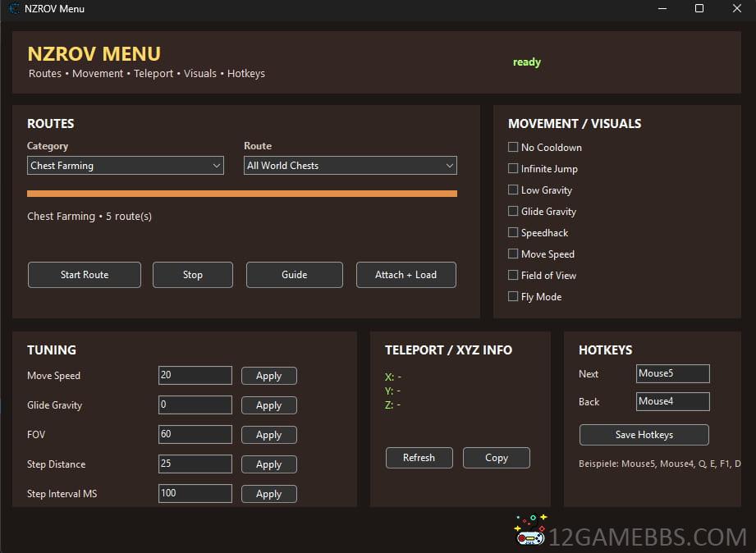The height and width of the screenshot is (553, 756).
Task: Apply the Glide Gravity tuning value
Action: click(269, 405)
